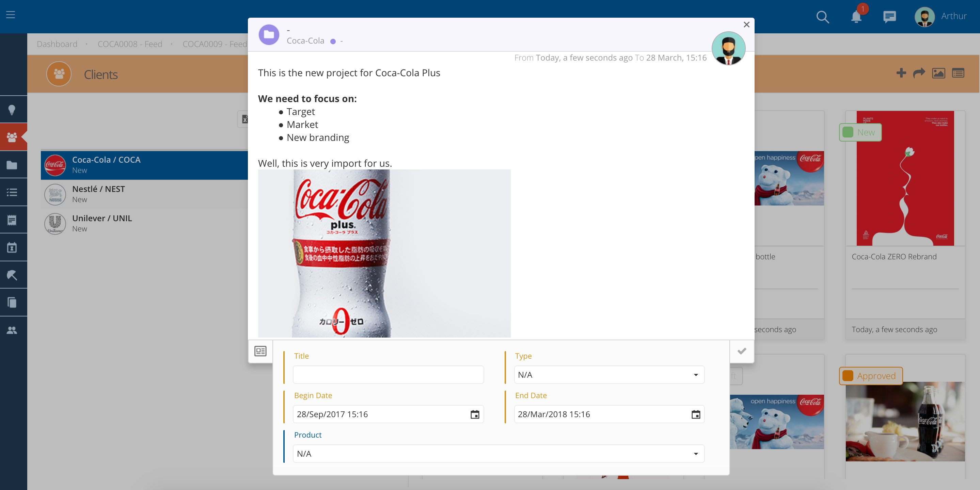Open the team members icon at sidebar bottom
Viewport: 980px width, 490px height.
(12, 330)
